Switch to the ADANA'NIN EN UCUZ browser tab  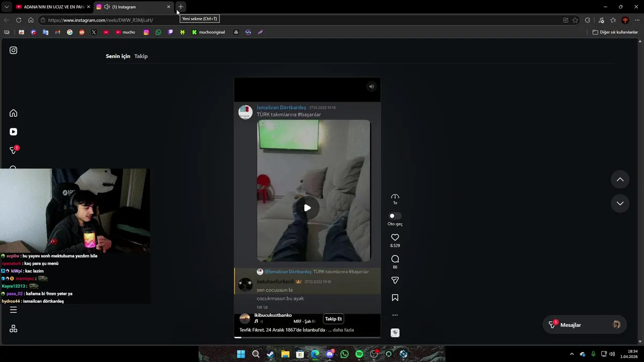53,7
